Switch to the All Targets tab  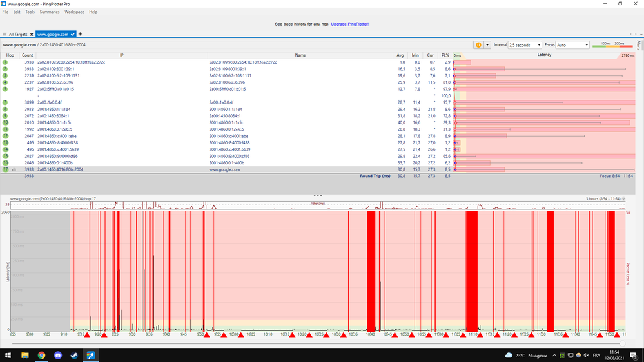(17, 35)
